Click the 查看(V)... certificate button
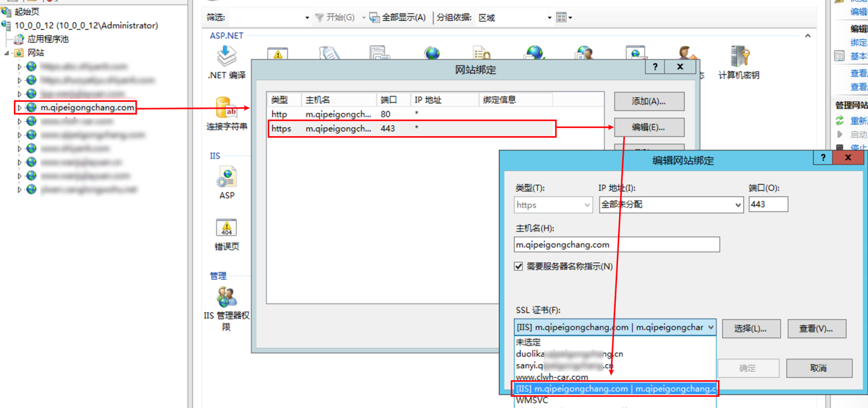The image size is (868, 408). [816, 329]
